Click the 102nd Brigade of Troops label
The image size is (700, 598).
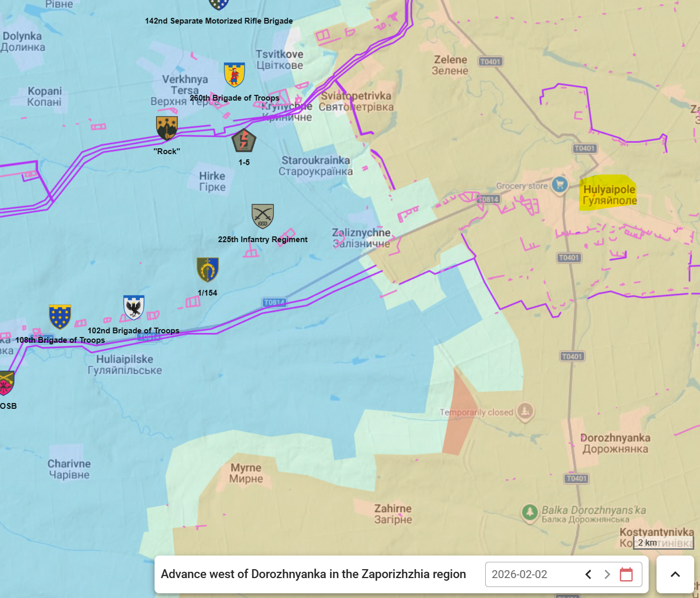134,331
